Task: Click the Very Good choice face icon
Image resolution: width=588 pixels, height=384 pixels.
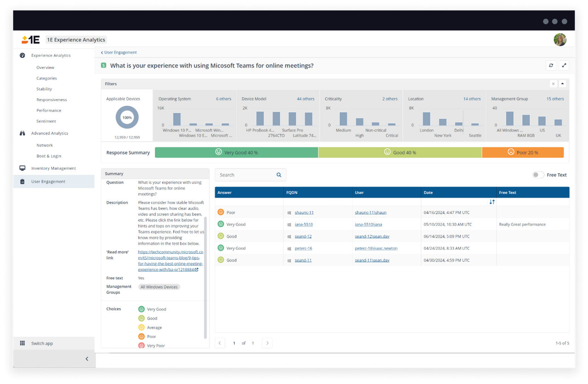Action: (x=141, y=309)
